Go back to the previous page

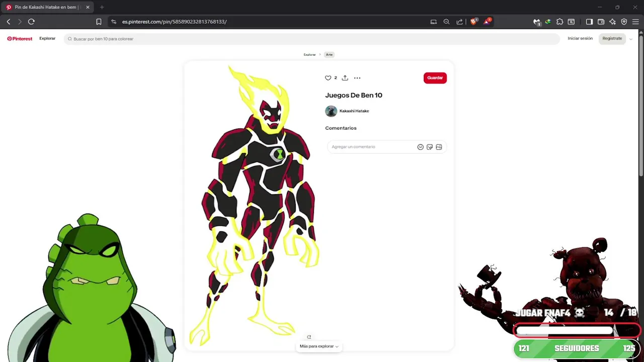[8, 22]
